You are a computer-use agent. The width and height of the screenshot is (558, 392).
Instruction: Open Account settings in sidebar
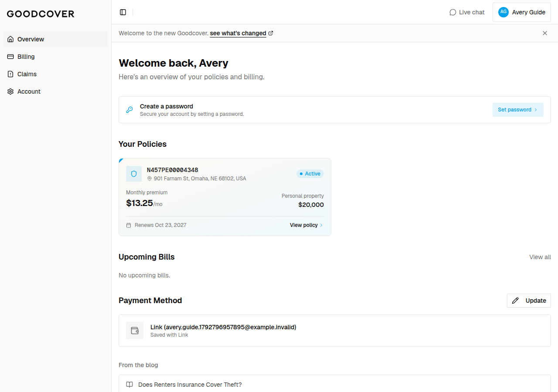point(55,91)
